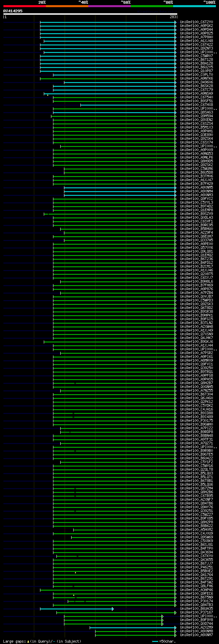Select hit label UniRef100_Q6T8D2
This screenshot has height=644, width=219.
[x=196, y=308]
